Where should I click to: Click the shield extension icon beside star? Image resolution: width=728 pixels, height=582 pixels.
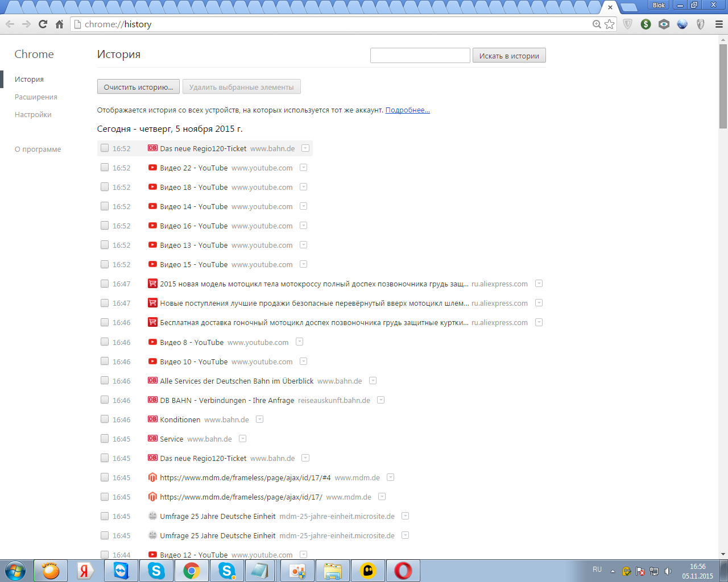(x=627, y=24)
